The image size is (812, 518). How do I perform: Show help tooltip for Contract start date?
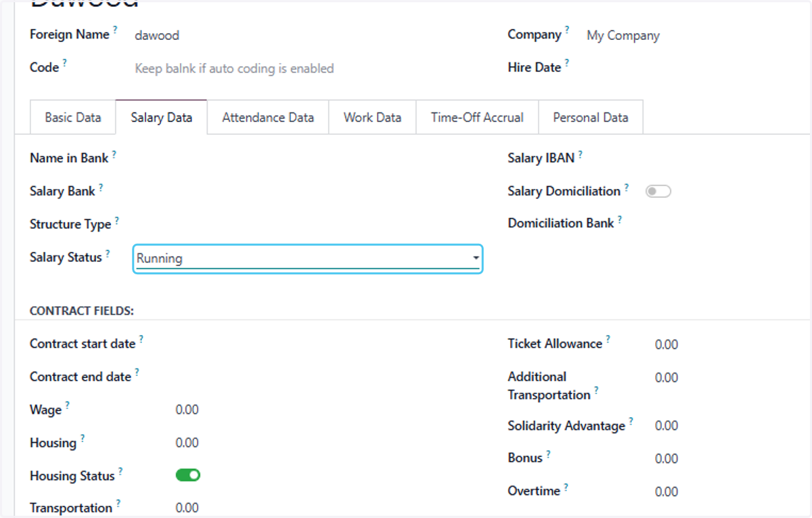click(x=141, y=339)
